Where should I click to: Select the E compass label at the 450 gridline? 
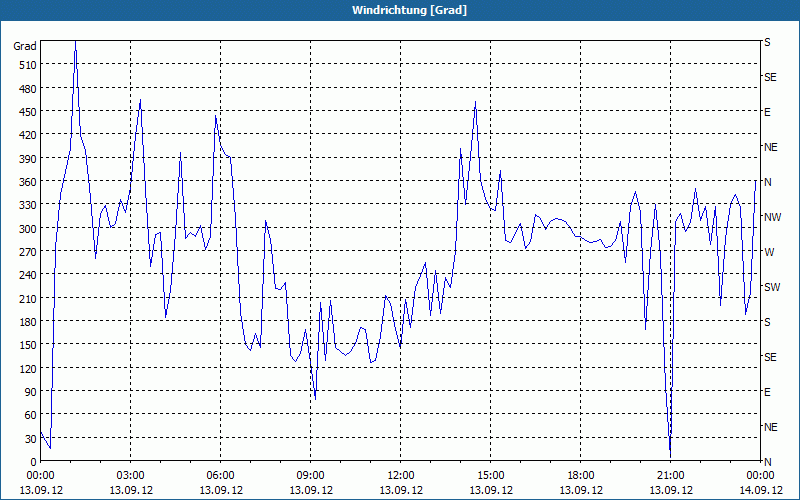(767, 112)
